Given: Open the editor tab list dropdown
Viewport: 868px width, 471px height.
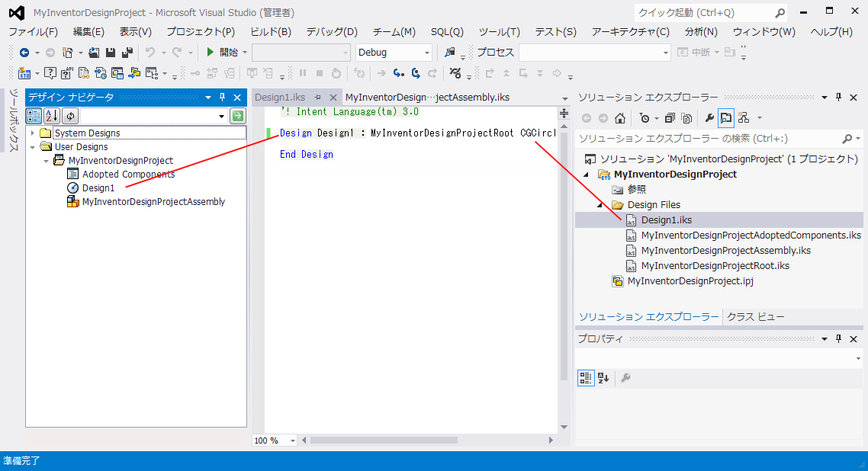Looking at the screenshot, I should tap(564, 98).
